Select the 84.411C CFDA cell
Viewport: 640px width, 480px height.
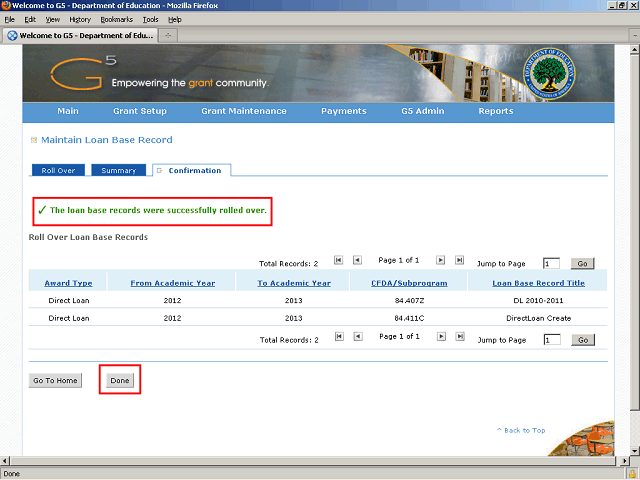409,318
